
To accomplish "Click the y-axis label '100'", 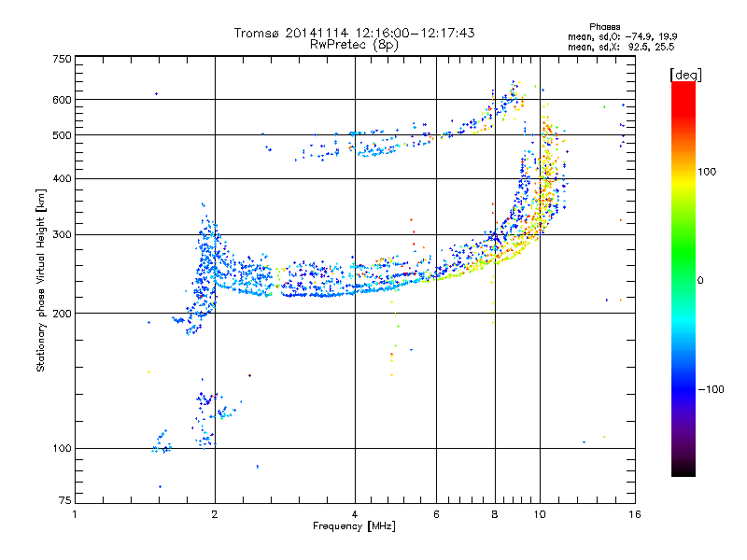I will click(x=62, y=449).
